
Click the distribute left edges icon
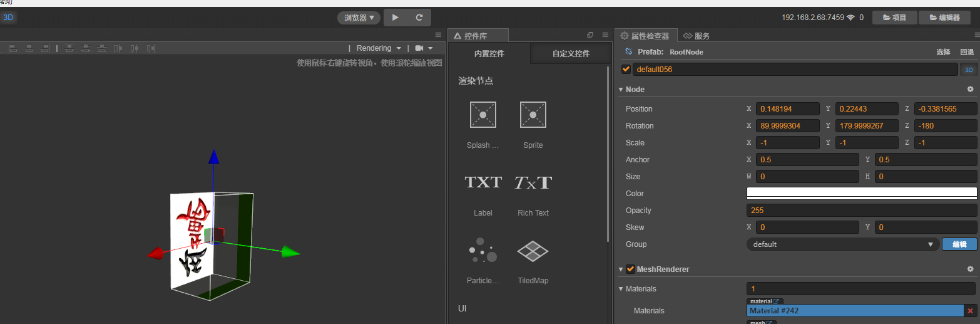pyautogui.click(x=118, y=48)
